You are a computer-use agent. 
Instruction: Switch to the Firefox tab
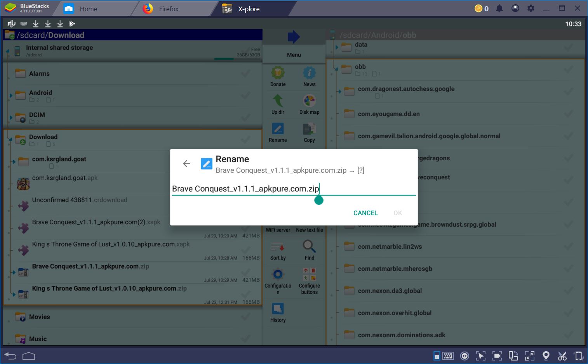click(x=169, y=9)
